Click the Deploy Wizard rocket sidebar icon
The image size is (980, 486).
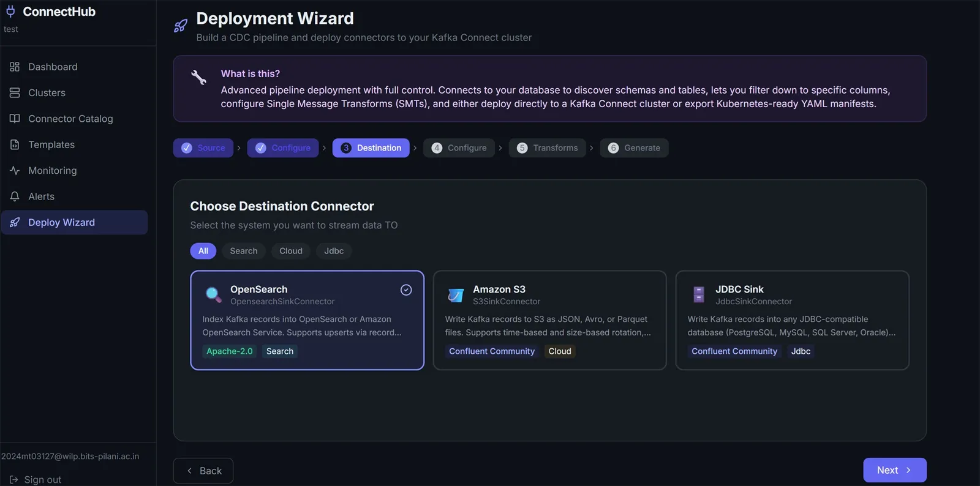point(15,222)
